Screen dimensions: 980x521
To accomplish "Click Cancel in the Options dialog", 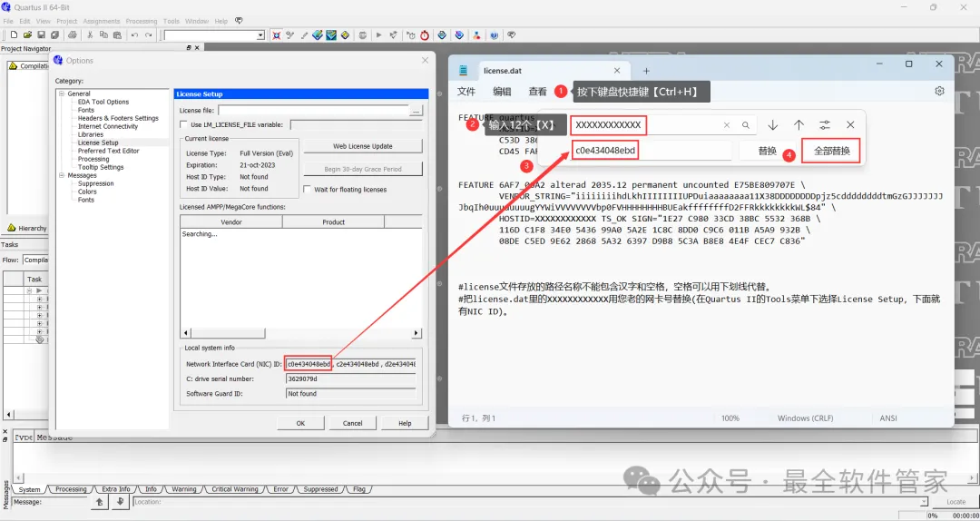I will point(352,424).
